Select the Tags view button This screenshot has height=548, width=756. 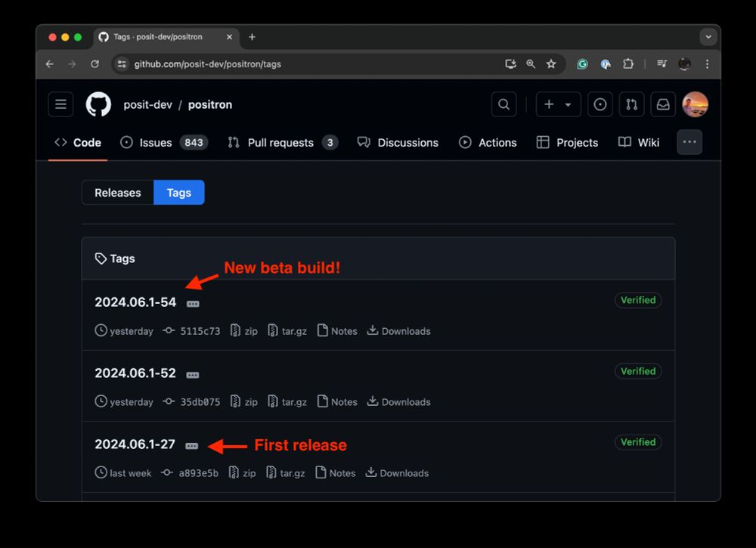pos(179,193)
